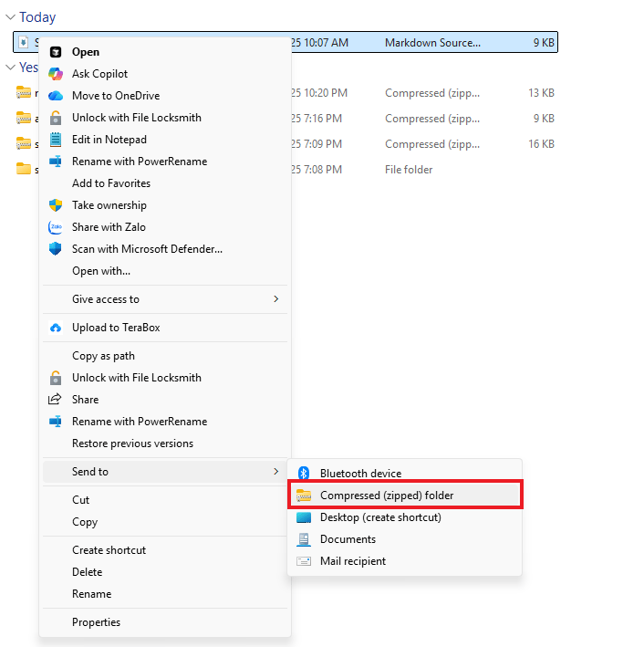
Task: Click the 10:20 PM date cell
Action: [x=319, y=93]
